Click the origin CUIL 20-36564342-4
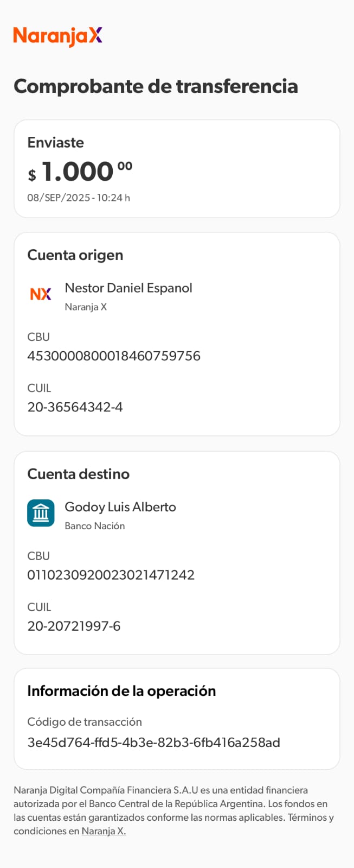The image size is (354, 868). pos(75,407)
